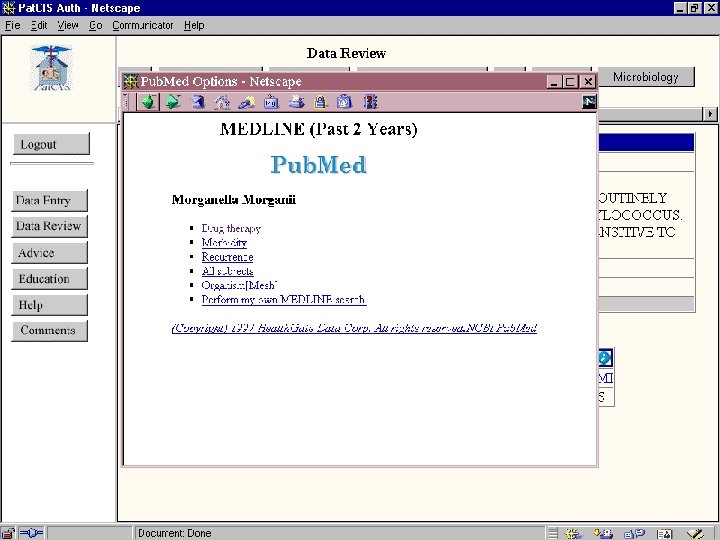Click the PatCIS logo in the sidebar
720x540 pixels.
click(x=51, y=68)
